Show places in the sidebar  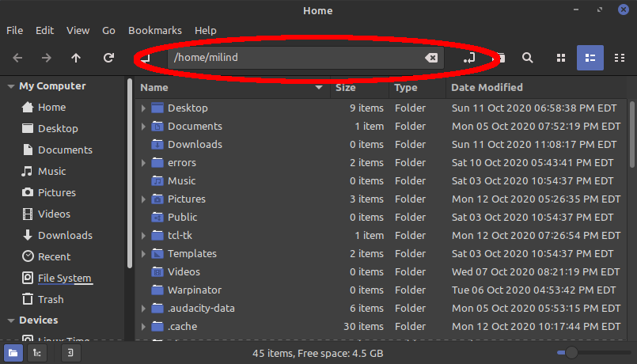(x=13, y=352)
